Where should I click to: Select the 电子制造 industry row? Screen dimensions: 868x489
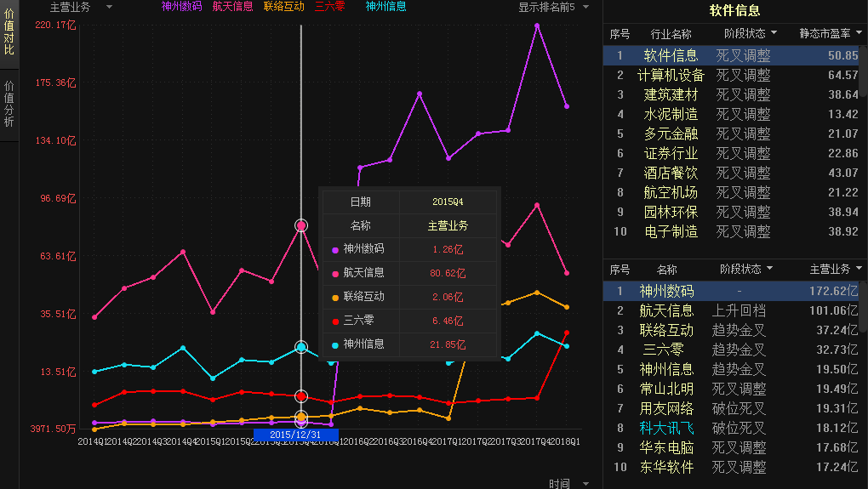[x=733, y=231]
